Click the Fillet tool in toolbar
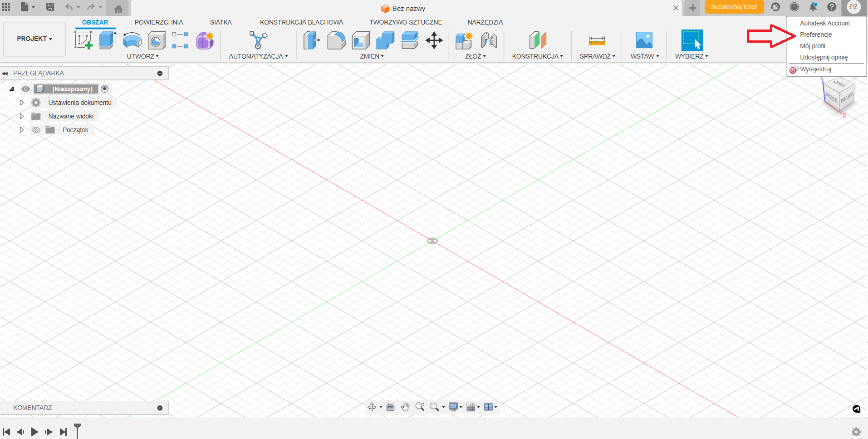This screenshot has width=868, height=439. click(336, 40)
